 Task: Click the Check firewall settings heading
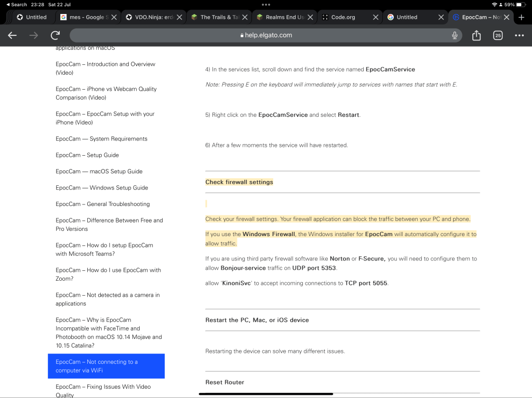pos(239,182)
